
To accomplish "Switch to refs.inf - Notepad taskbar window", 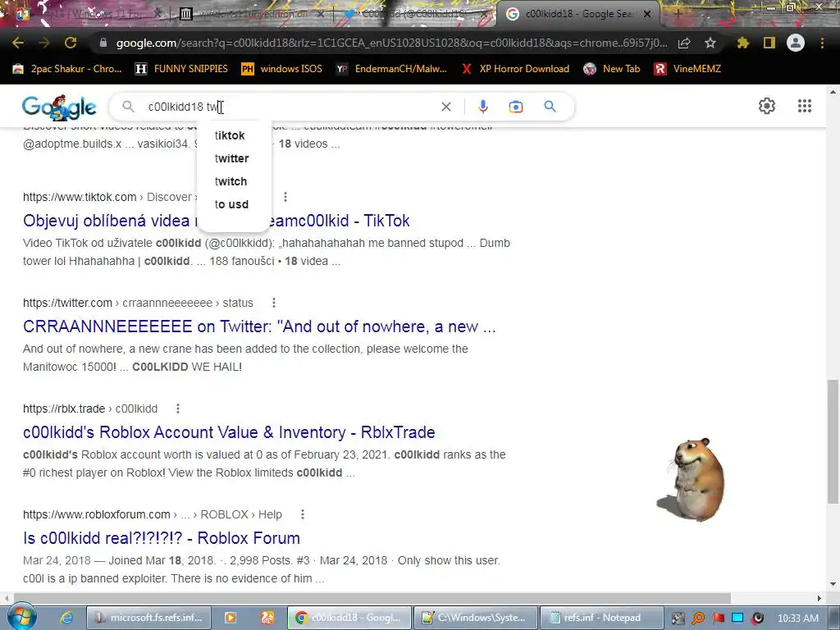I will click(x=601, y=618).
